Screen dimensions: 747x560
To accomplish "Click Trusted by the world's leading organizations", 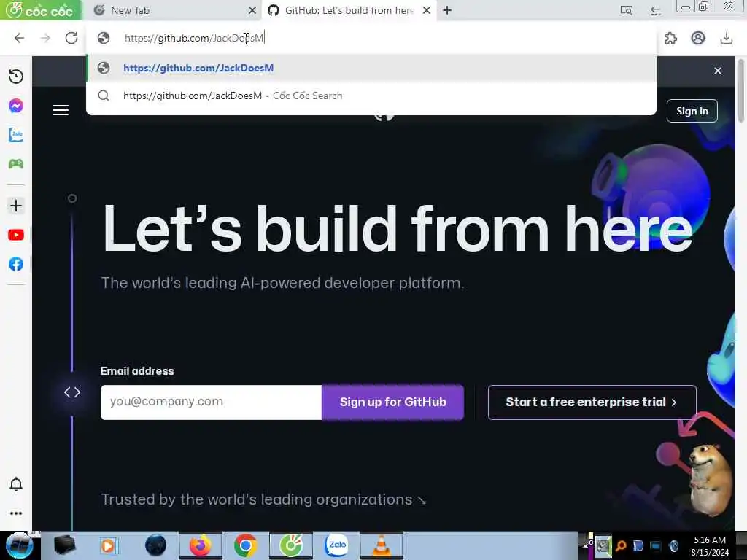I will (x=263, y=499).
